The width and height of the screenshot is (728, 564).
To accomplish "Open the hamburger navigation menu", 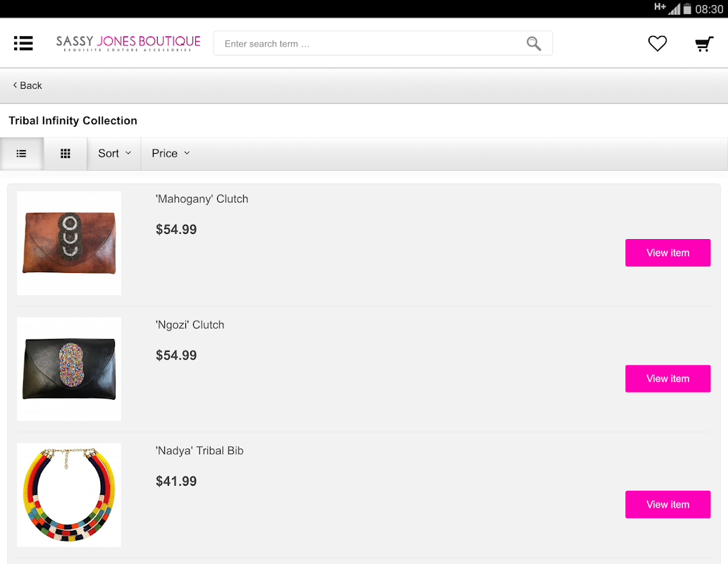I will coord(23,43).
